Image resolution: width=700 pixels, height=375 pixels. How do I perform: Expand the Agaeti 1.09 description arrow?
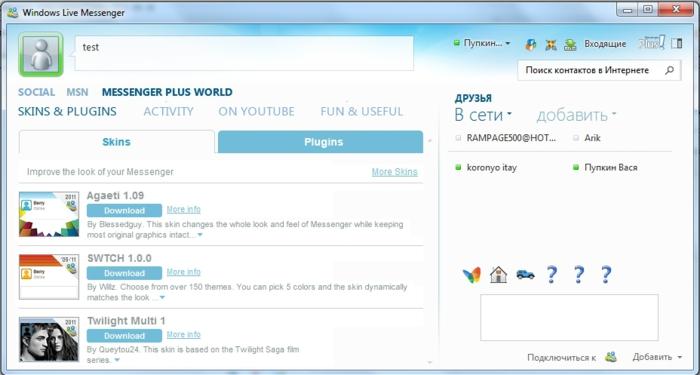click(200, 235)
